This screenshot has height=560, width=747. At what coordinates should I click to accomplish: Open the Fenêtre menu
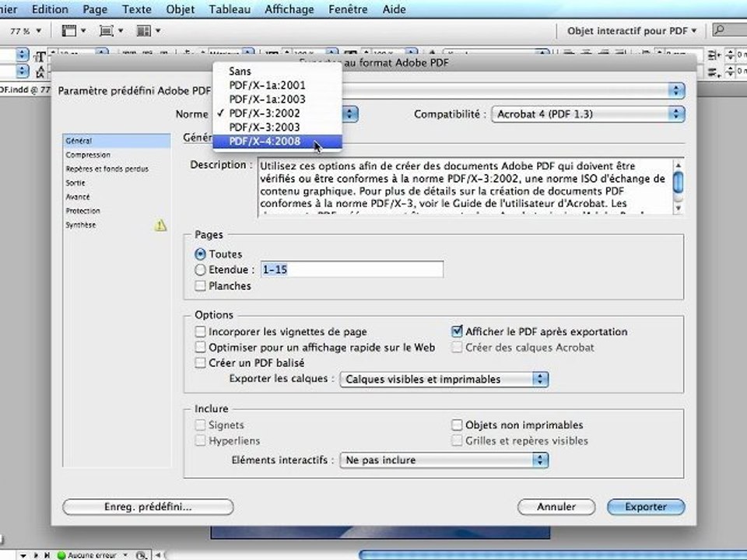pos(348,9)
